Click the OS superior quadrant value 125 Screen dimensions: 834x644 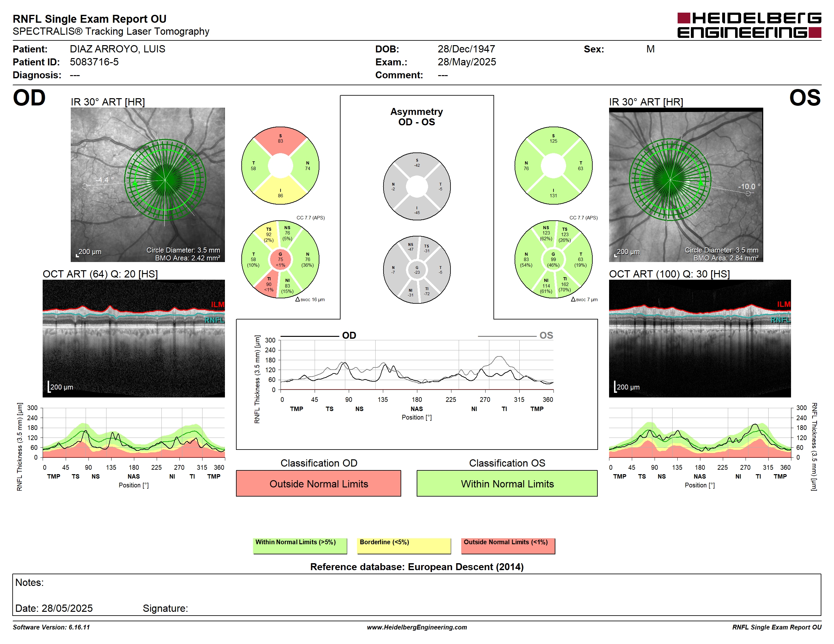click(x=553, y=141)
